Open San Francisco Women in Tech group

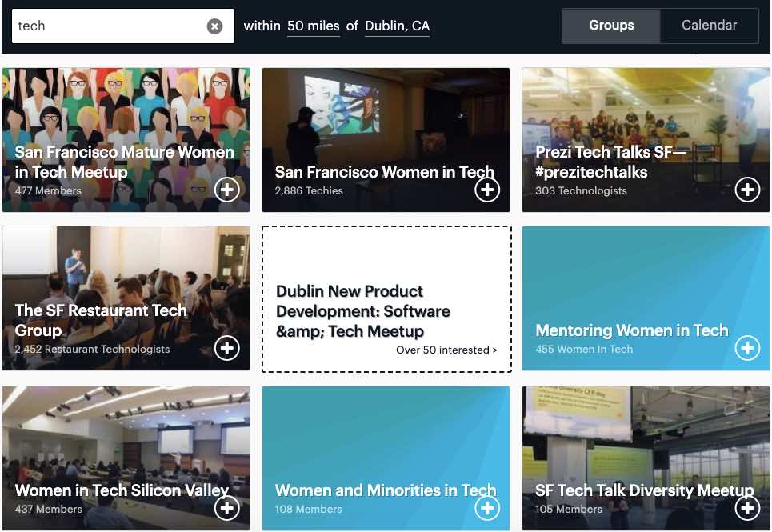(x=384, y=172)
